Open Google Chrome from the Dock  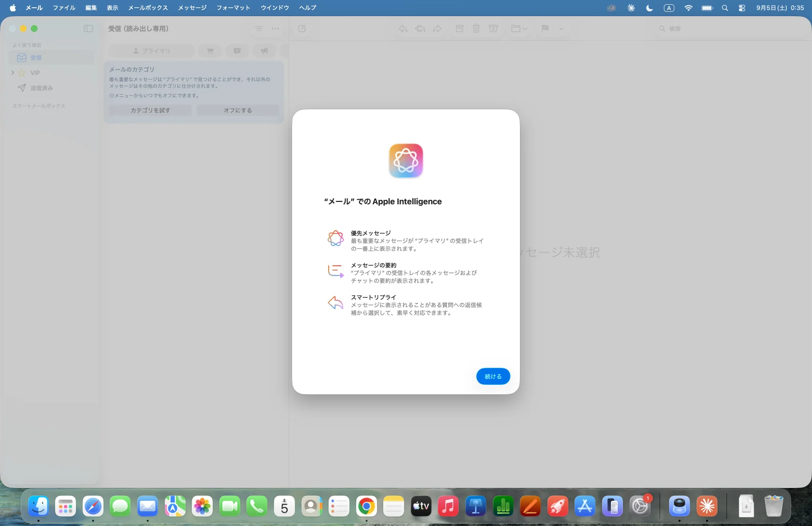click(367, 506)
